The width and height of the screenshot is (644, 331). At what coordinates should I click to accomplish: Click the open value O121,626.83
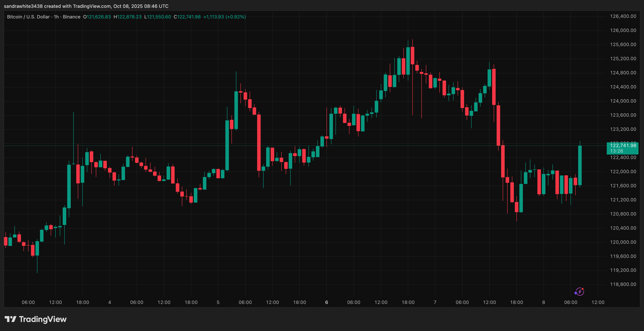pyautogui.click(x=97, y=17)
